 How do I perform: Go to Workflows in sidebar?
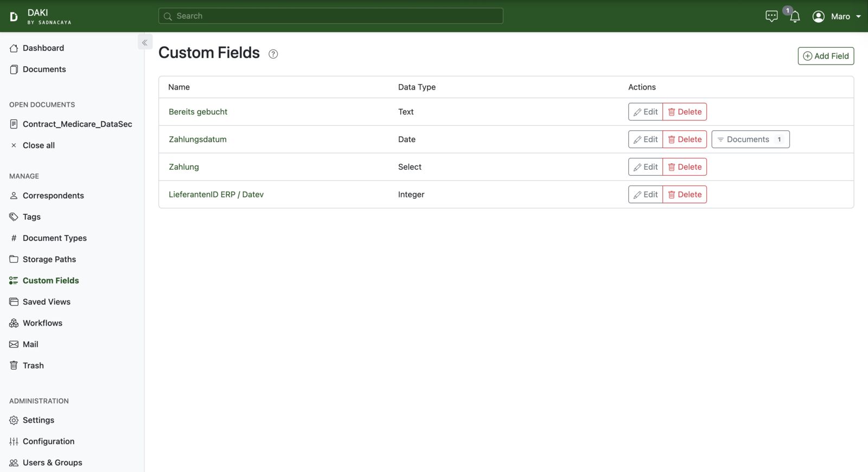pos(42,323)
